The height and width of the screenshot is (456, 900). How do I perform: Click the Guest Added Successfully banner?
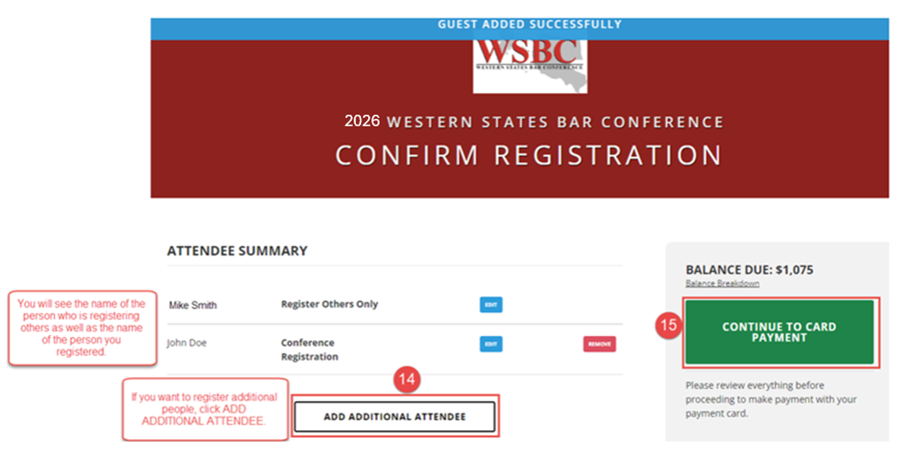[x=529, y=24]
